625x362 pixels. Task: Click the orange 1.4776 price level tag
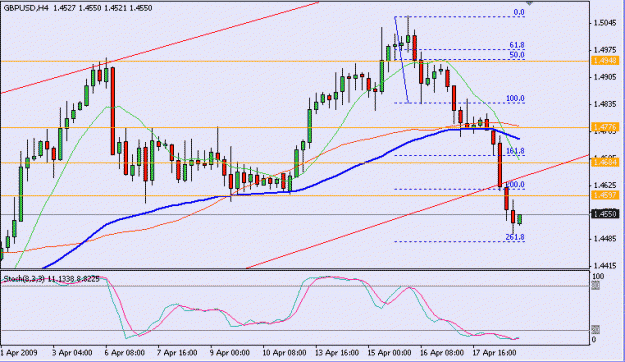pyautogui.click(x=605, y=127)
